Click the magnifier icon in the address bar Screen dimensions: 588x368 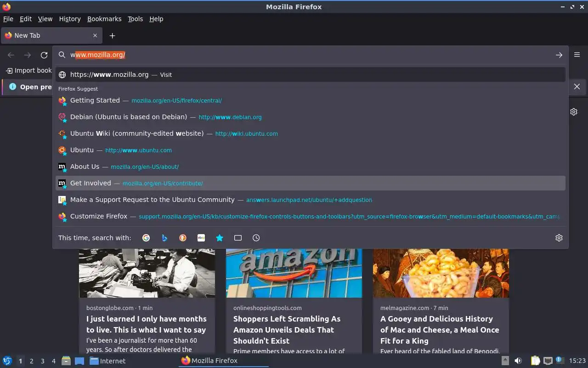[x=62, y=55]
